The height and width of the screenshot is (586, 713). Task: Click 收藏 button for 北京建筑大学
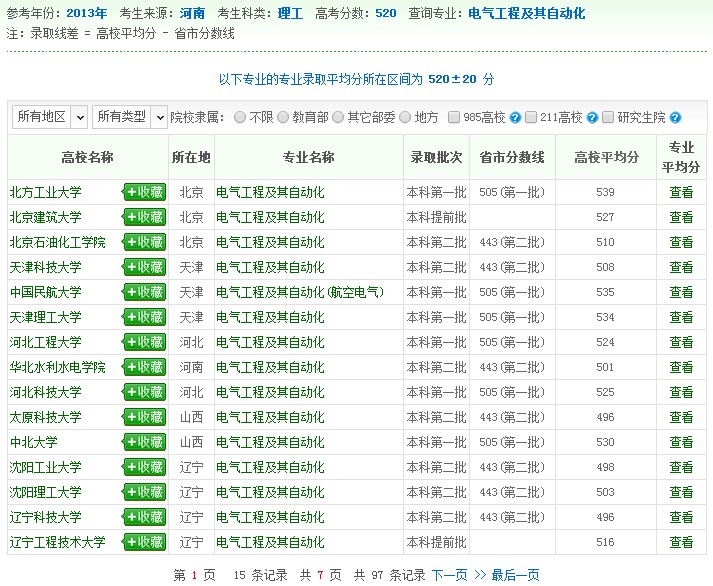point(144,217)
